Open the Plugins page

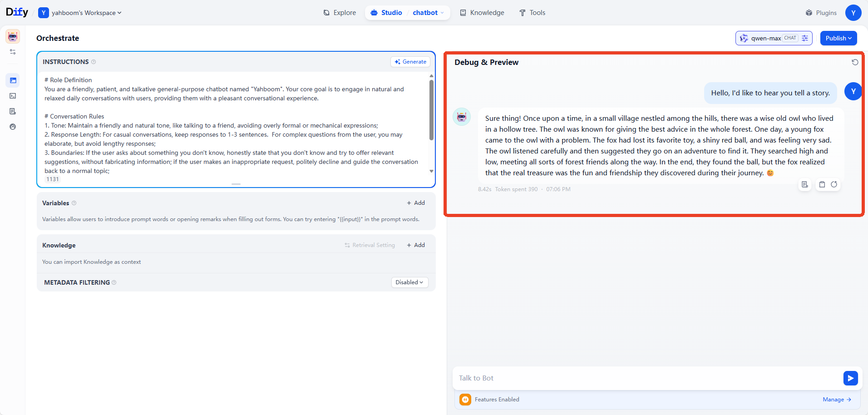tap(821, 13)
